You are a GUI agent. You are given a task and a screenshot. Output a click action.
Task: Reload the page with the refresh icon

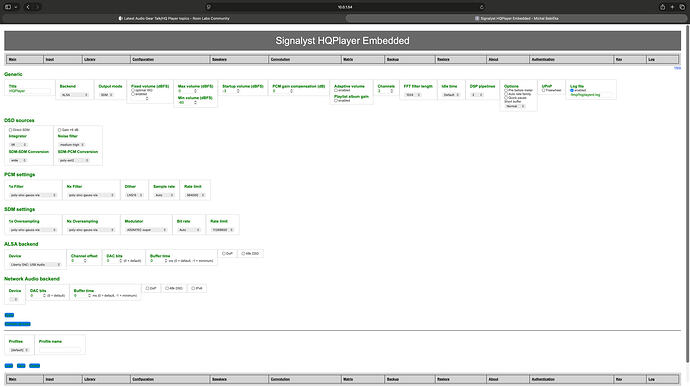481,7
